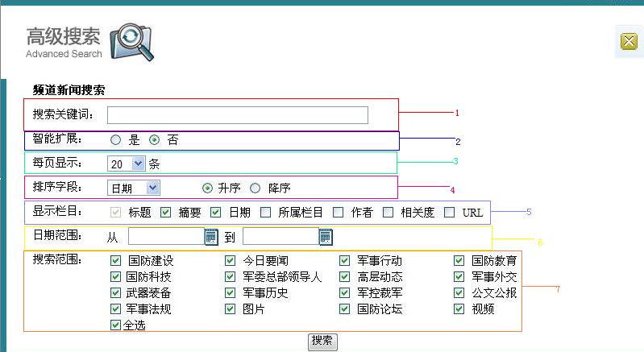This screenshot has height=352, width=644.
Task: Expand the 排序字段 dropdown showing 日期
Action: [x=134, y=188]
